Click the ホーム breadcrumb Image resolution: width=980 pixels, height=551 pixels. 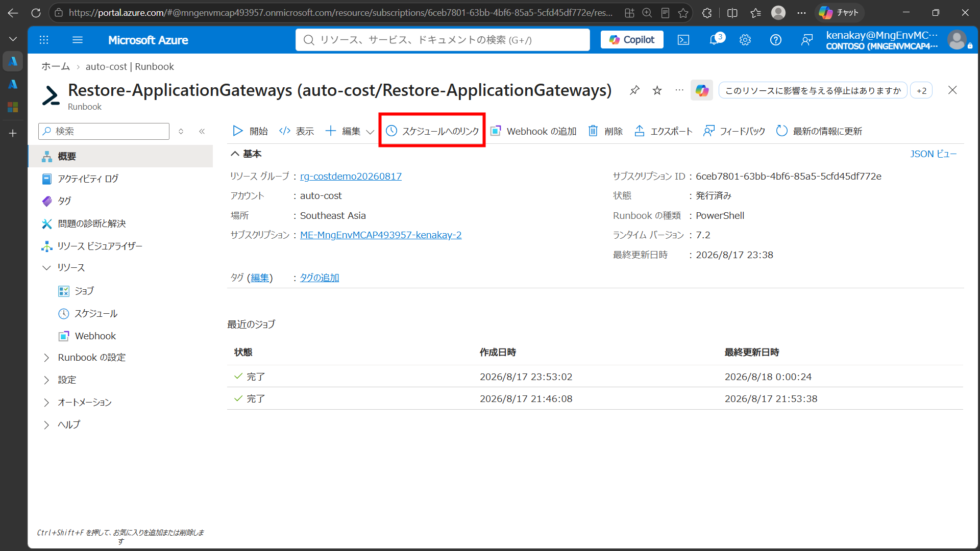point(56,66)
